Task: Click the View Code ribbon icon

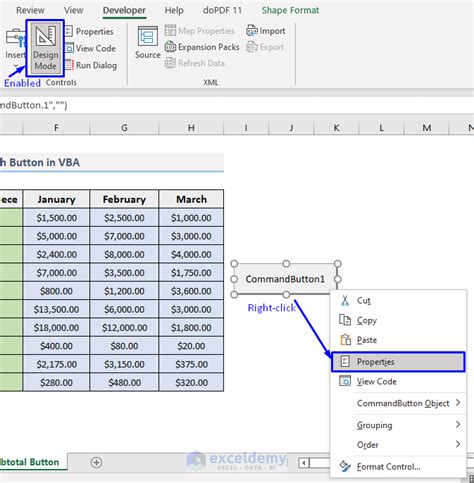Action: click(x=69, y=48)
